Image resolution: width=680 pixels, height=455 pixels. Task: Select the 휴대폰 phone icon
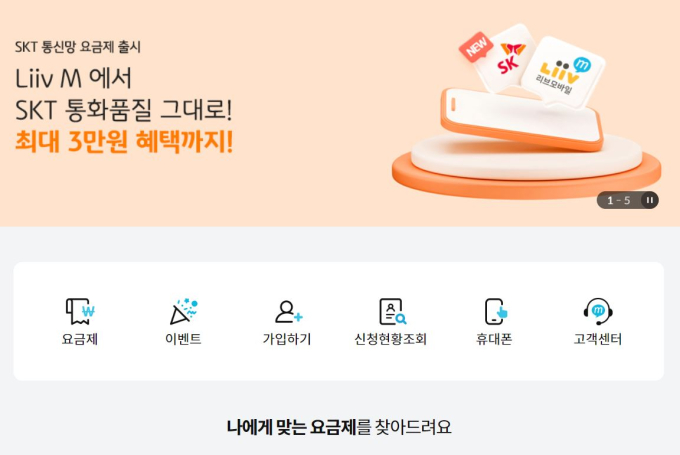tap(495, 311)
